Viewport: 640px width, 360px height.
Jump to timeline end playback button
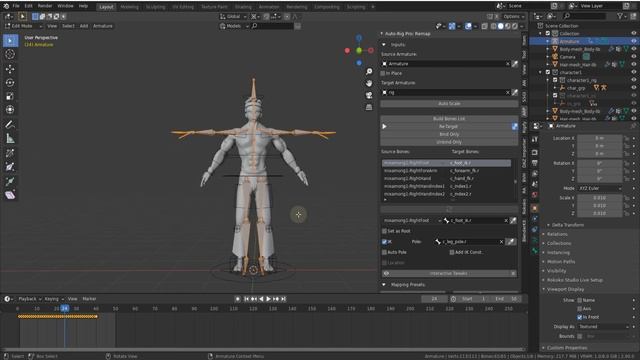283,299
